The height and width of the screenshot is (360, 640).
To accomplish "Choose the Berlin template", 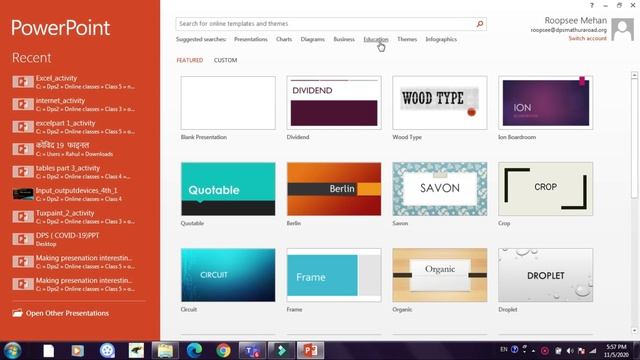I will tap(334, 189).
